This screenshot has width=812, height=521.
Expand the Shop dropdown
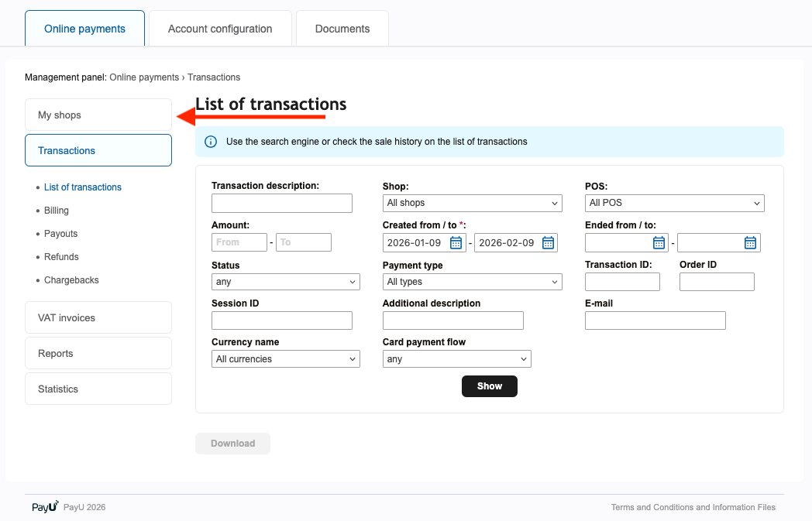(x=472, y=203)
